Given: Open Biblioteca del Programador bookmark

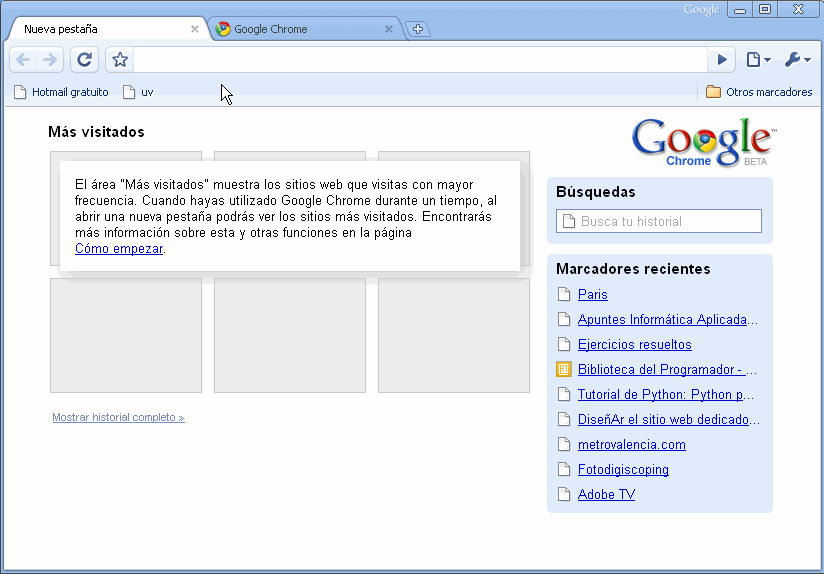Looking at the screenshot, I should click(667, 370).
